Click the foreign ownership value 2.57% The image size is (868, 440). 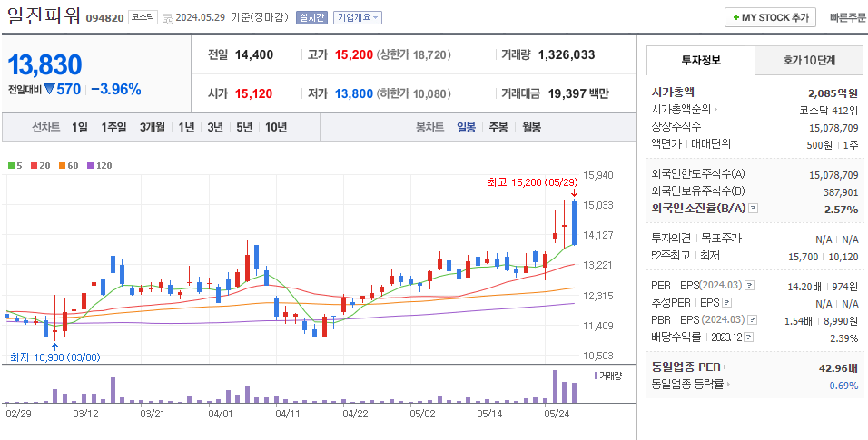841,210
